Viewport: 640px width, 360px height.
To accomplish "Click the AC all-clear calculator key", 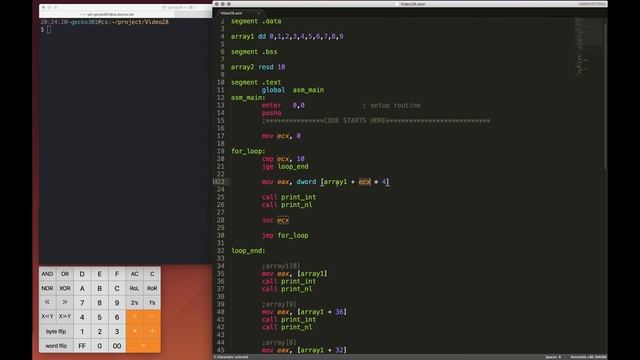I will (134, 274).
